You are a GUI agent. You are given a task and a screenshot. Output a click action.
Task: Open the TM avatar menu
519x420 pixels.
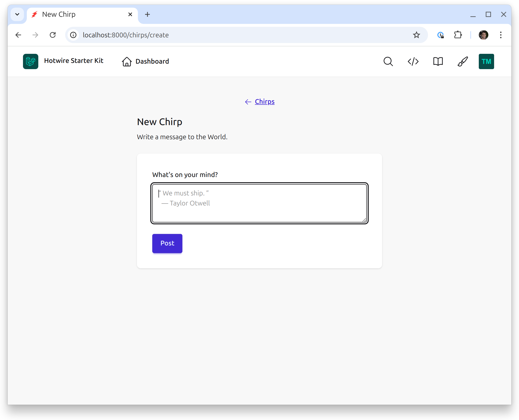coord(486,61)
